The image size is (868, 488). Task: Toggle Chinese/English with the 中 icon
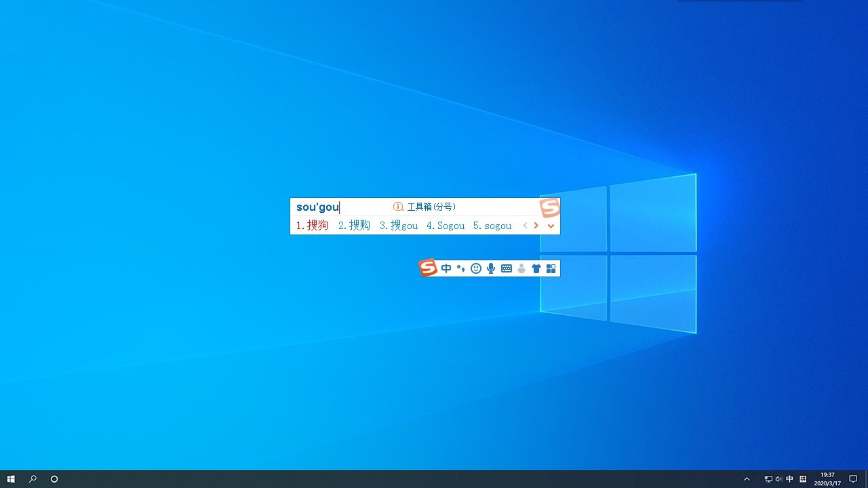446,268
